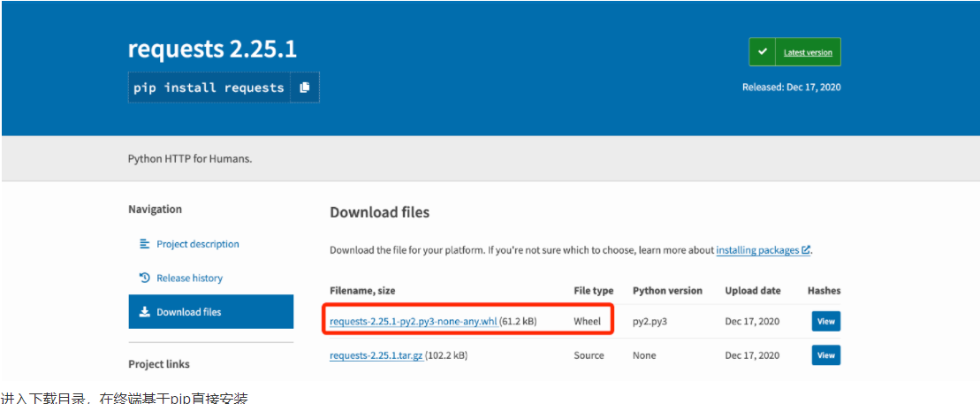This screenshot has height=404, width=980.
Task: Open Project description in Navigation
Action: point(197,244)
